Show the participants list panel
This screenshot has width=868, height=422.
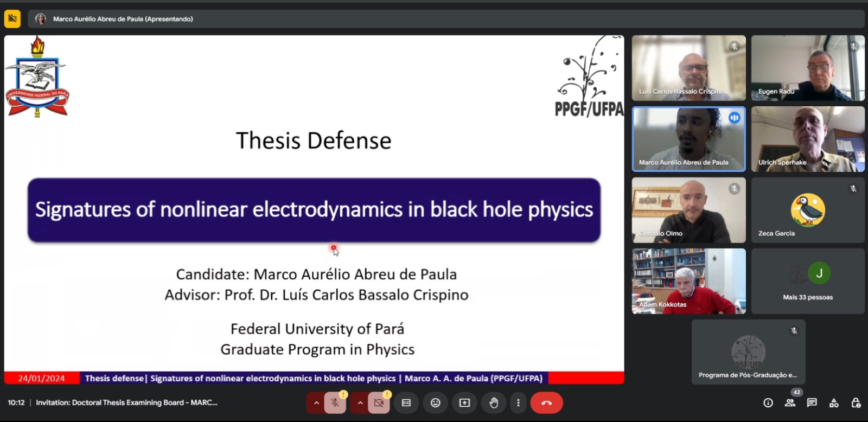point(790,402)
